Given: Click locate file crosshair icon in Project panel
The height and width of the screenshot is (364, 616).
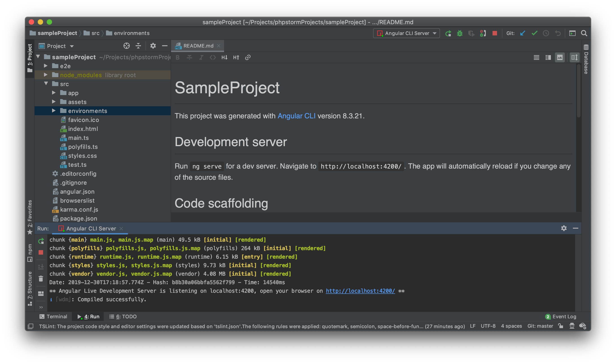Looking at the screenshot, I should pos(126,46).
